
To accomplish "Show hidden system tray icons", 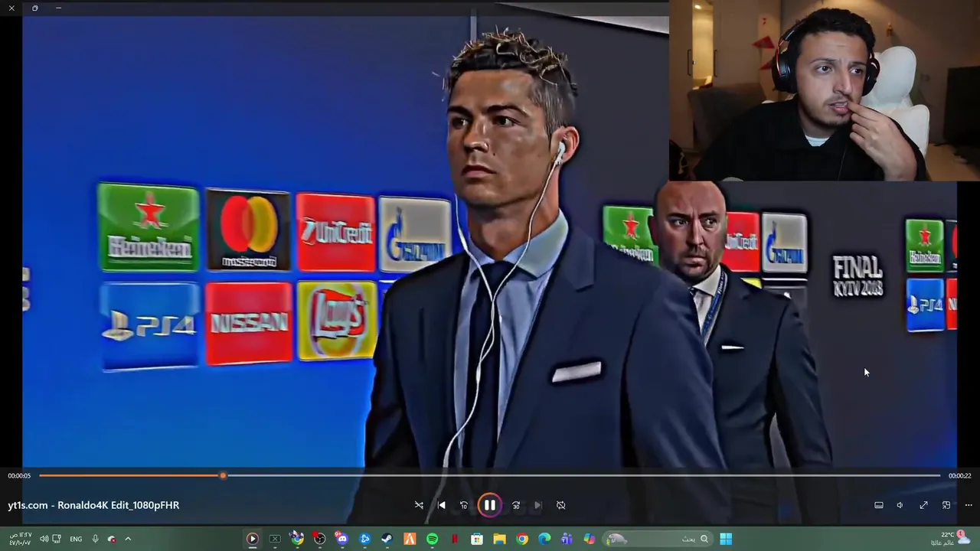I will click(128, 539).
